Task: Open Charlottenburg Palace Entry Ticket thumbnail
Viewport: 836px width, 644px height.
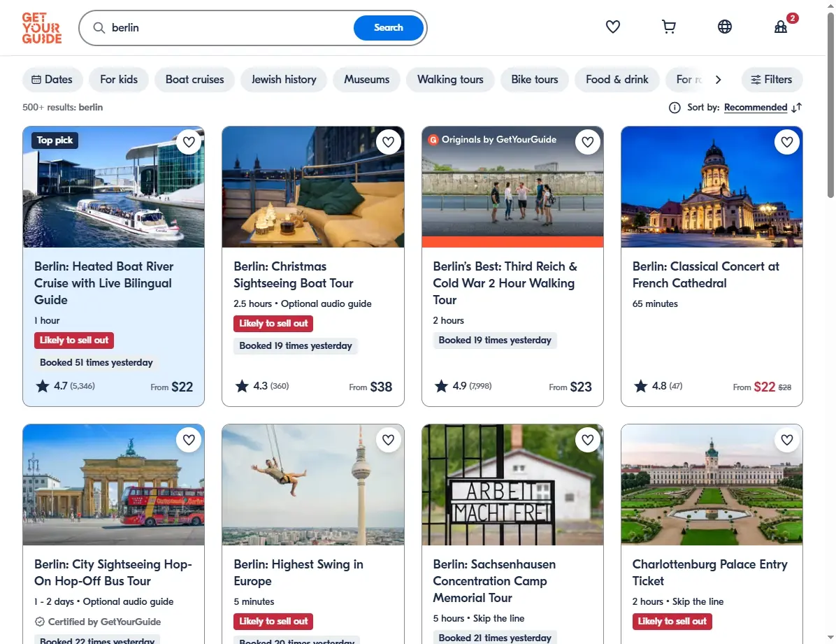Action: [x=712, y=485]
